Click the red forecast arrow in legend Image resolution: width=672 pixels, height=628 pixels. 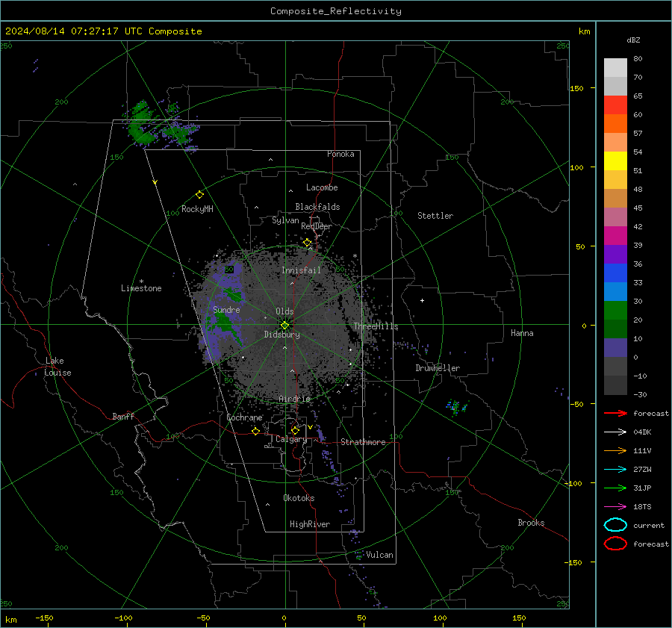click(x=615, y=413)
